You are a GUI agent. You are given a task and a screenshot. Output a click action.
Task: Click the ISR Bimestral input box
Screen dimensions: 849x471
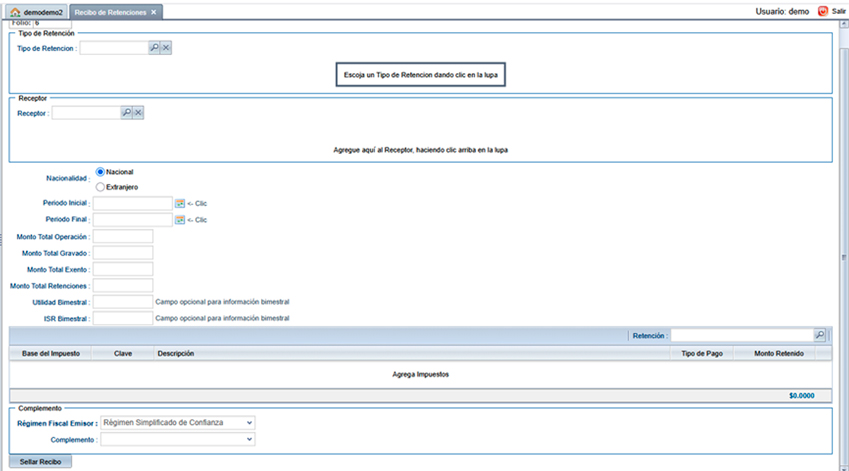pos(122,319)
